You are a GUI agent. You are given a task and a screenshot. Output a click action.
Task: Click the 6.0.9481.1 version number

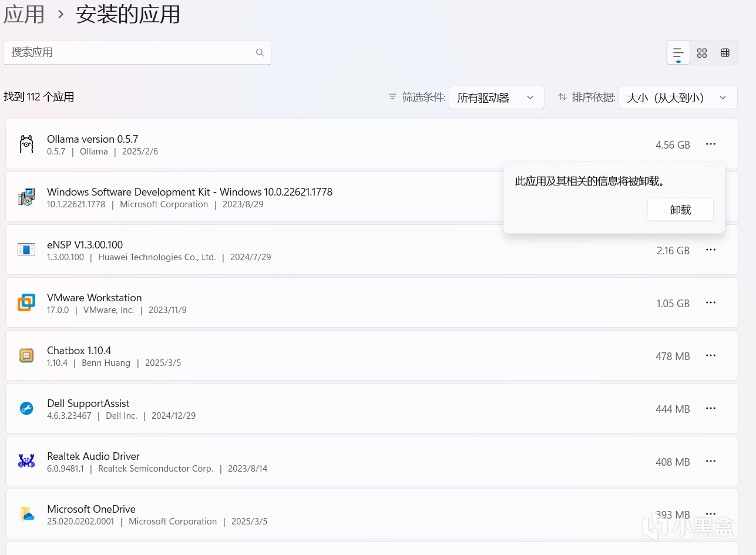(65, 469)
